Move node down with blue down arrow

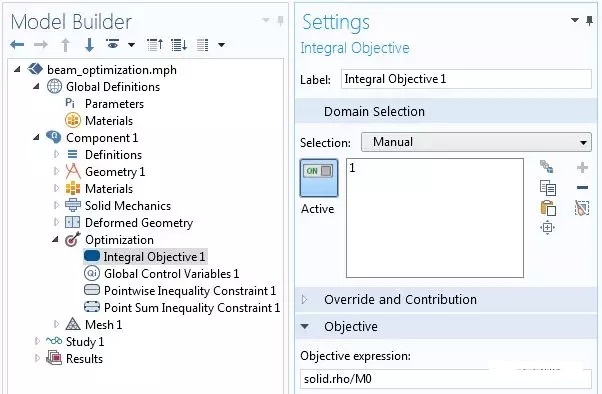tap(89, 45)
